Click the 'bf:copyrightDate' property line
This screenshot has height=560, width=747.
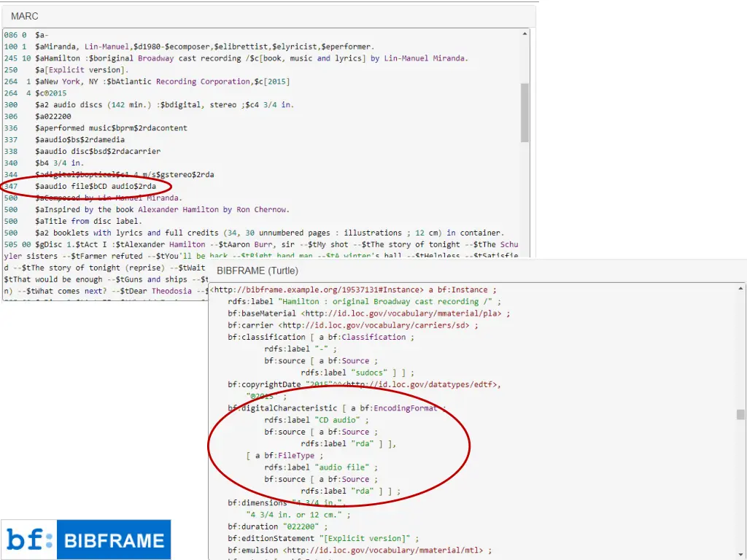[x=365, y=384]
